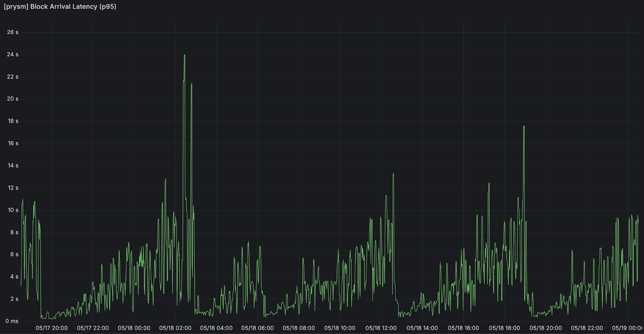Click the 14 s y-axis label
Viewport: 644px width, 334px height.
pyautogui.click(x=13, y=166)
